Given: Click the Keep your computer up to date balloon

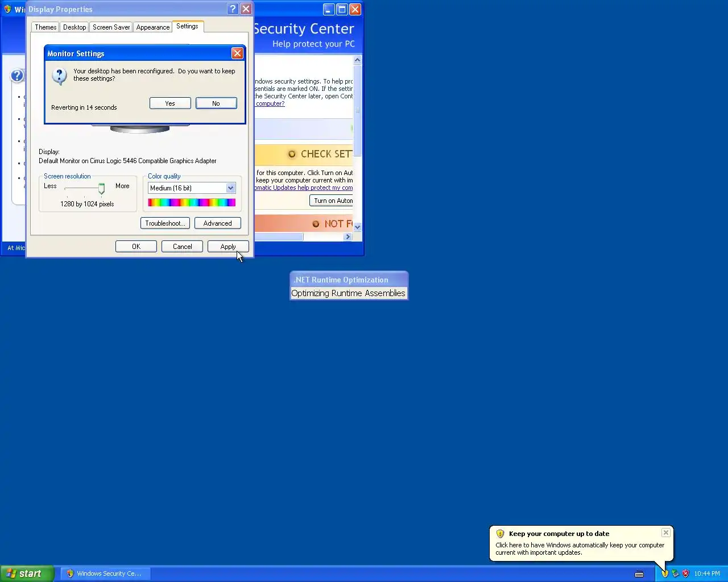Looking at the screenshot, I should (x=581, y=543).
